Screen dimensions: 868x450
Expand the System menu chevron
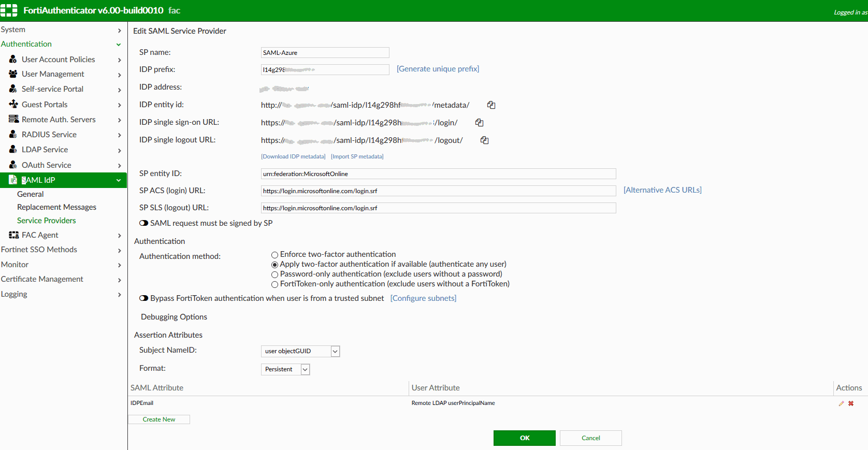[x=119, y=31]
